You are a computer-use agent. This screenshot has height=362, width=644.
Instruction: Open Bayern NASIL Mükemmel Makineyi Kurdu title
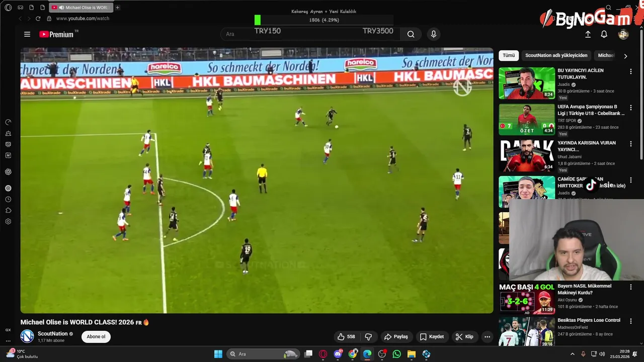point(584,289)
